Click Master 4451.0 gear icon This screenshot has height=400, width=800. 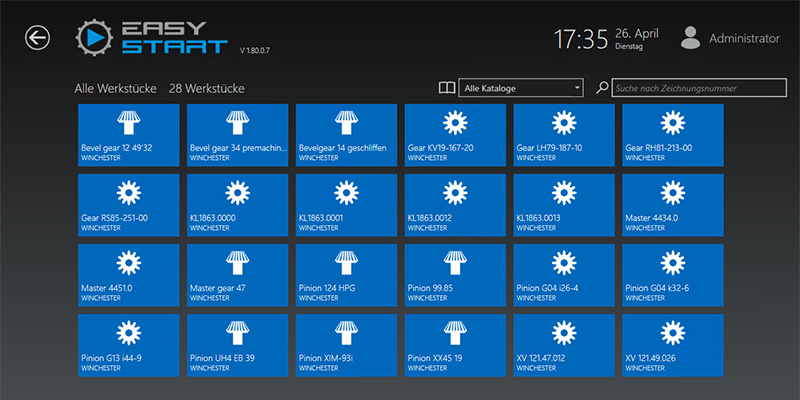click(129, 263)
